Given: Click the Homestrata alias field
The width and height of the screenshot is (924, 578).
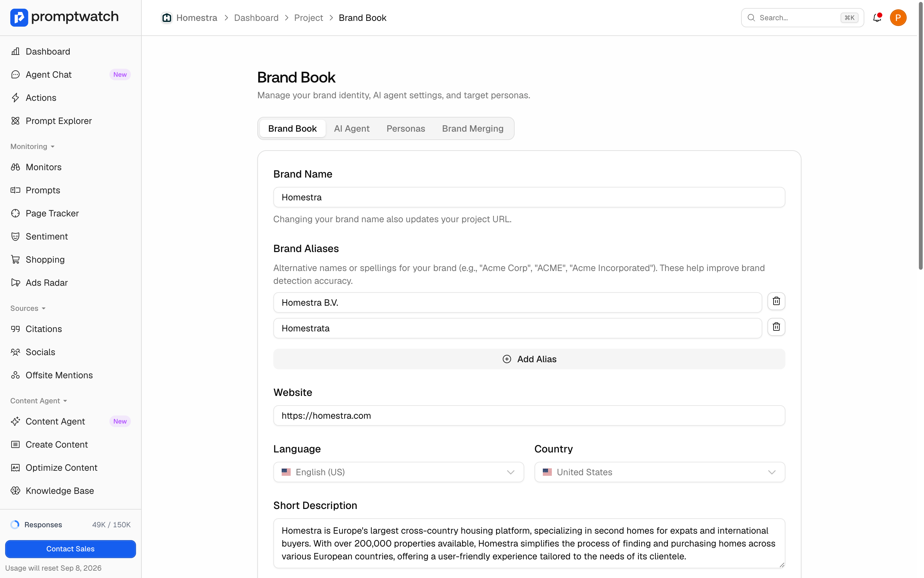Looking at the screenshot, I should [518, 328].
